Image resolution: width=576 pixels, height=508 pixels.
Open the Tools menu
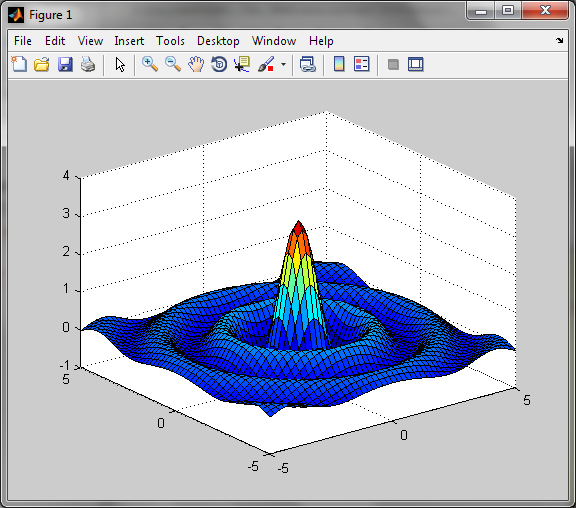pyautogui.click(x=170, y=41)
